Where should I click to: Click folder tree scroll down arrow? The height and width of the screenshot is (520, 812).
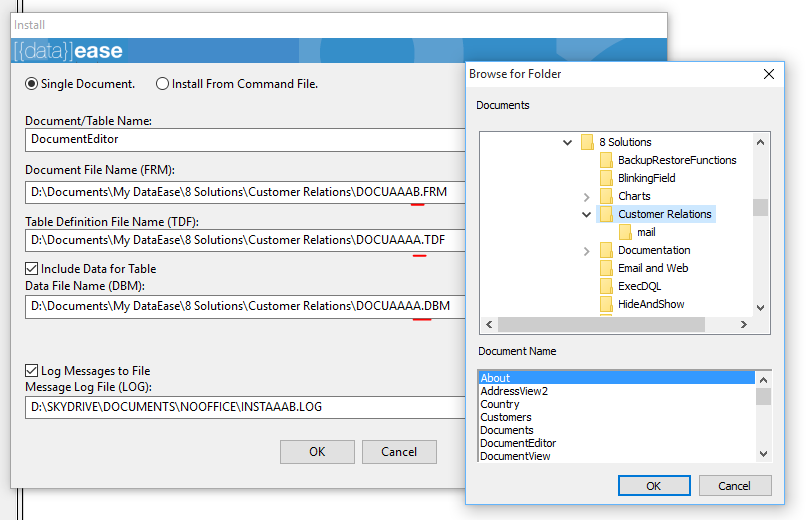pos(760,308)
